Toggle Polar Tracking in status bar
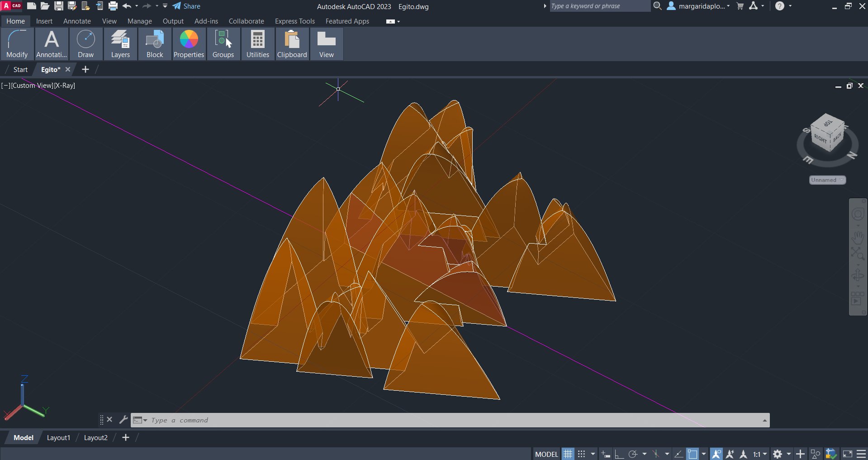 [x=633, y=454]
